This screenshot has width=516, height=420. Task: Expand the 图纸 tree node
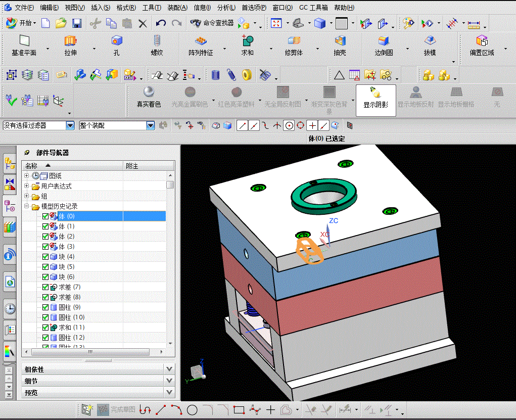point(27,176)
